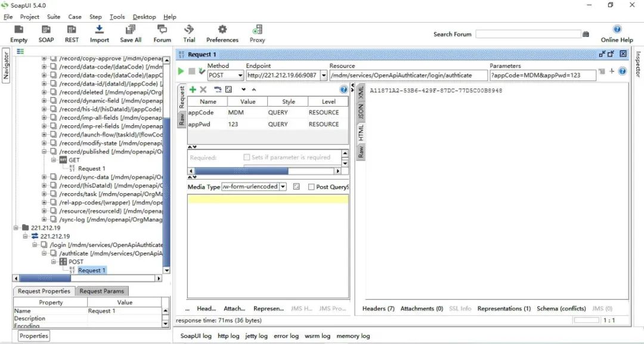Toggle the /record/deleted resource checkbox icon

54,92
